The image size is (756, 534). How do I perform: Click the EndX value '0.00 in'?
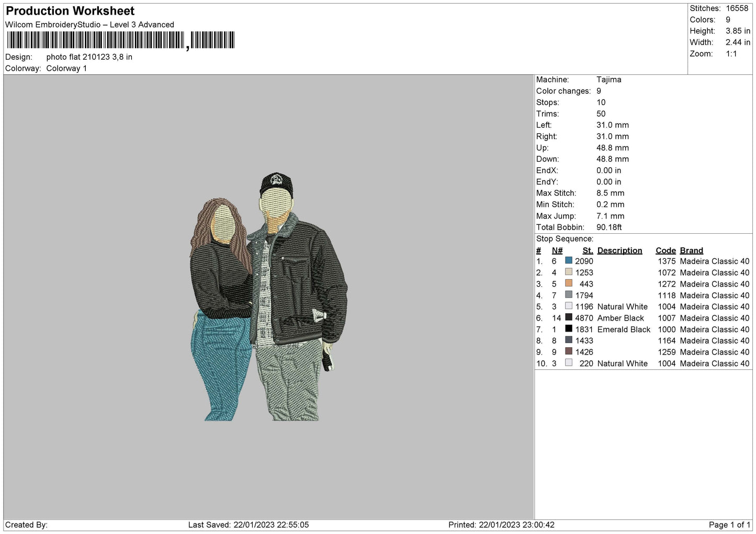609,171
